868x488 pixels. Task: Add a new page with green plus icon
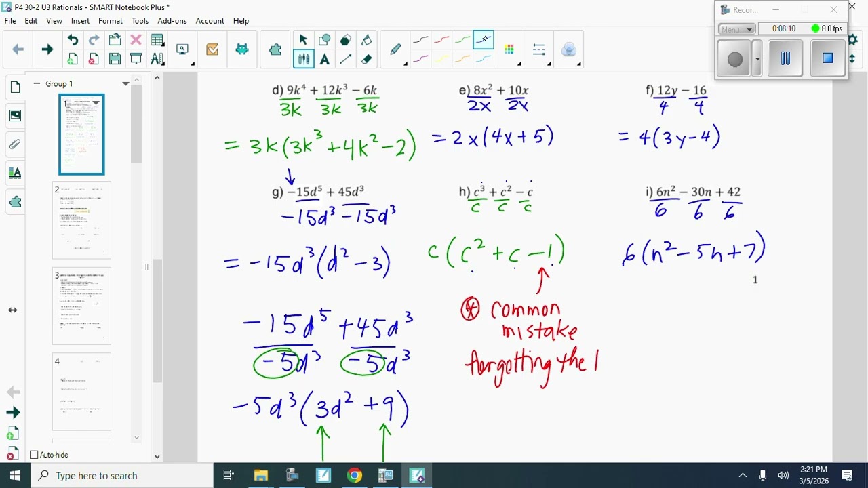tap(73, 59)
